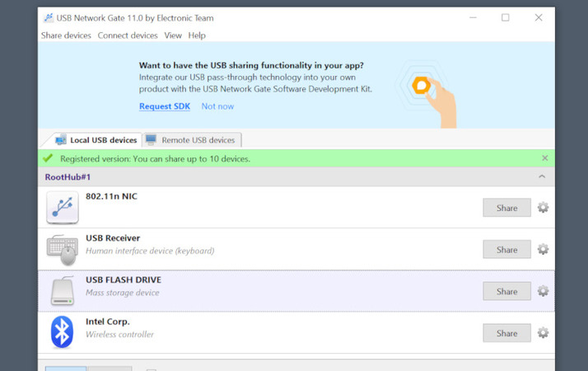Screen dimensions: 588x371
Task: Switch to Remote USB devices tab
Action: coord(192,140)
